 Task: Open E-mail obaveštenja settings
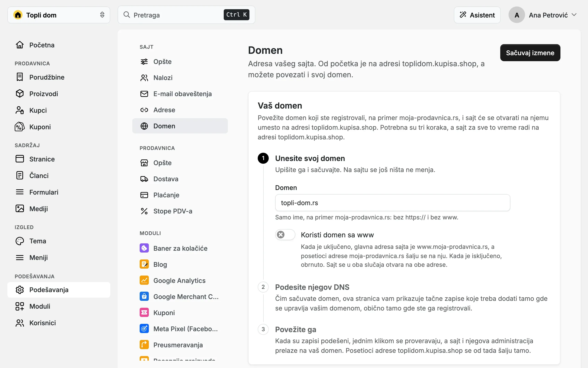click(180, 94)
